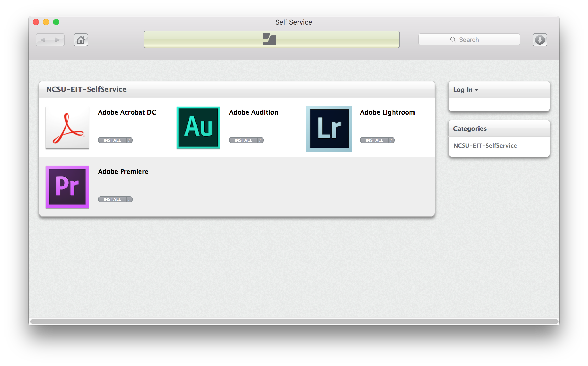Click the Search field
The image size is (588, 366).
click(x=469, y=40)
